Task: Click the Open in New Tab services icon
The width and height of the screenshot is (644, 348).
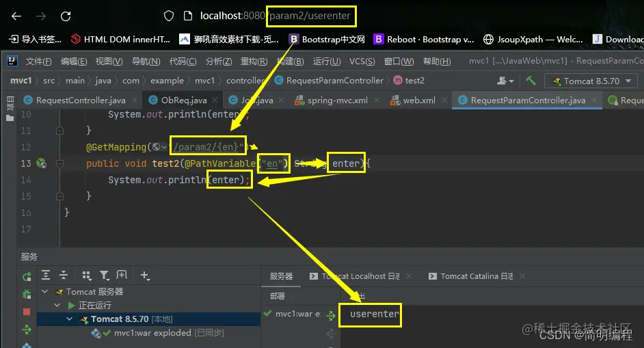Action: click(x=122, y=275)
